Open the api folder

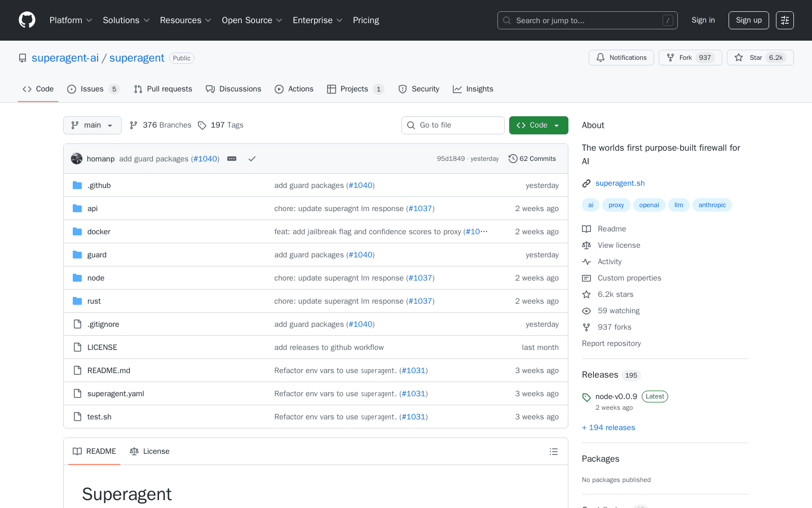tap(92, 208)
